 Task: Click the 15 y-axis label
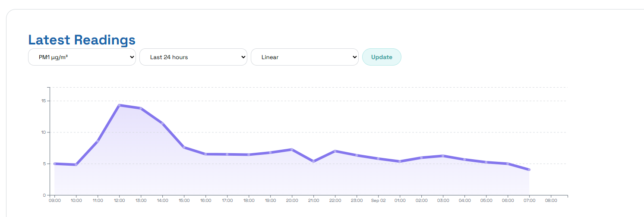pos(44,101)
